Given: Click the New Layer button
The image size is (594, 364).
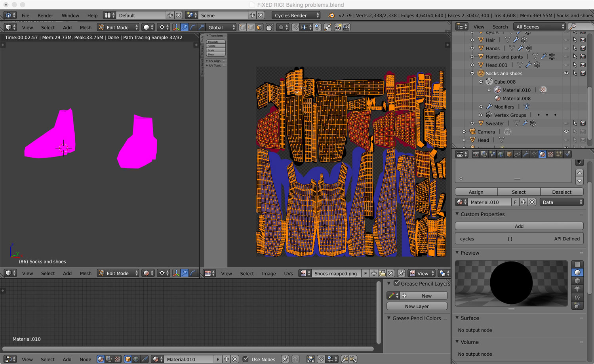Looking at the screenshot, I should tap(417, 306).
